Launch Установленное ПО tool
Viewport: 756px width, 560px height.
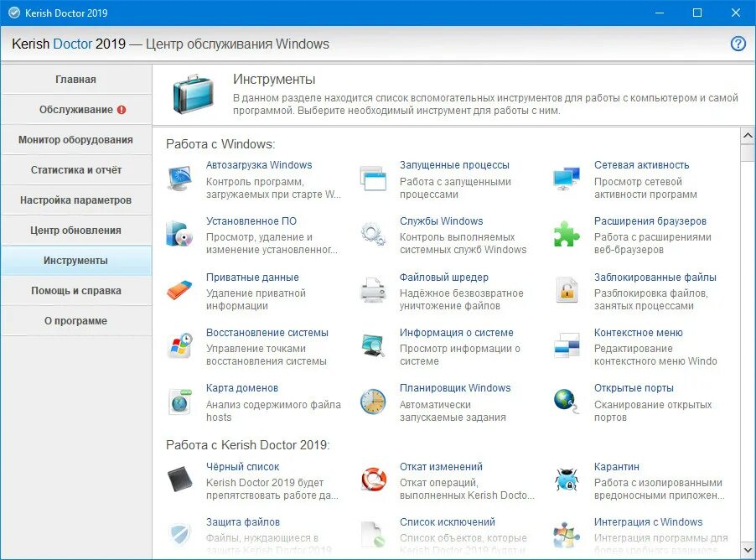[251, 221]
